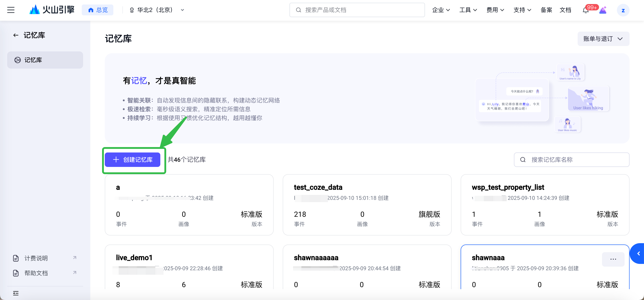644x300 pixels.
Task: Open the blue floating side panel arrow
Action: point(638,254)
